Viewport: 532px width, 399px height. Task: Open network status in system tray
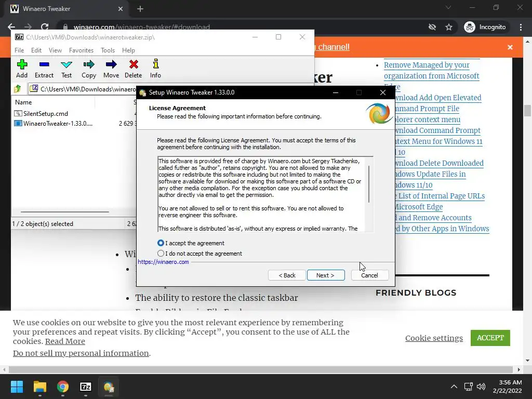469,387
